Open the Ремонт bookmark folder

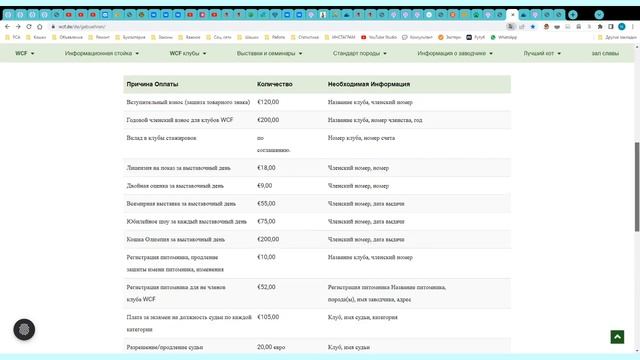click(x=99, y=37)
